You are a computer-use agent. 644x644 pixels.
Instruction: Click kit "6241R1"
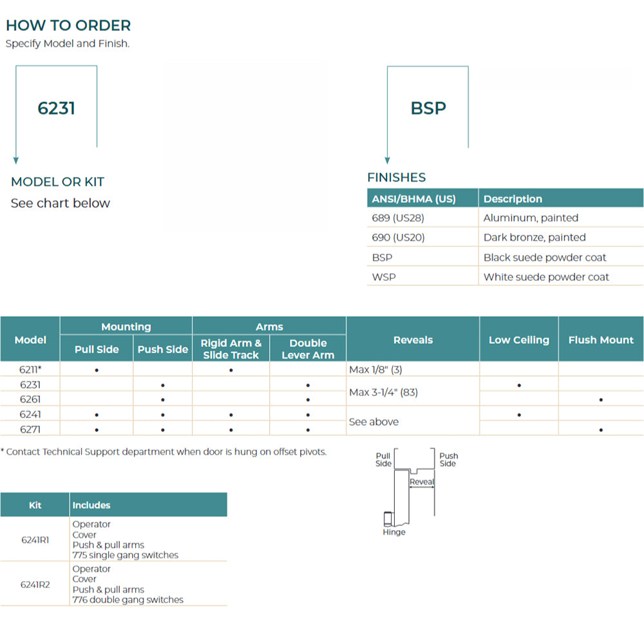click(x=35, y=540)
